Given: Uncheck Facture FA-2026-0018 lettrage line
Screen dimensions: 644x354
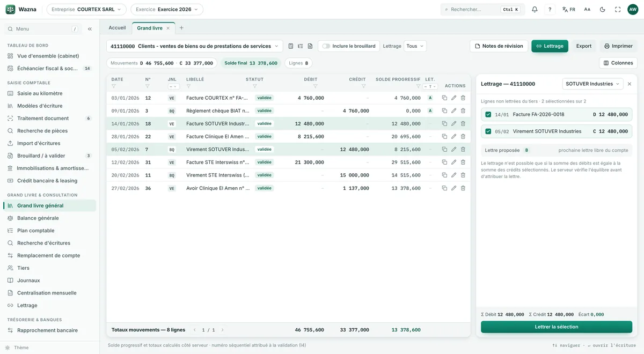Looking at the screenshot, I should [488, 114].
